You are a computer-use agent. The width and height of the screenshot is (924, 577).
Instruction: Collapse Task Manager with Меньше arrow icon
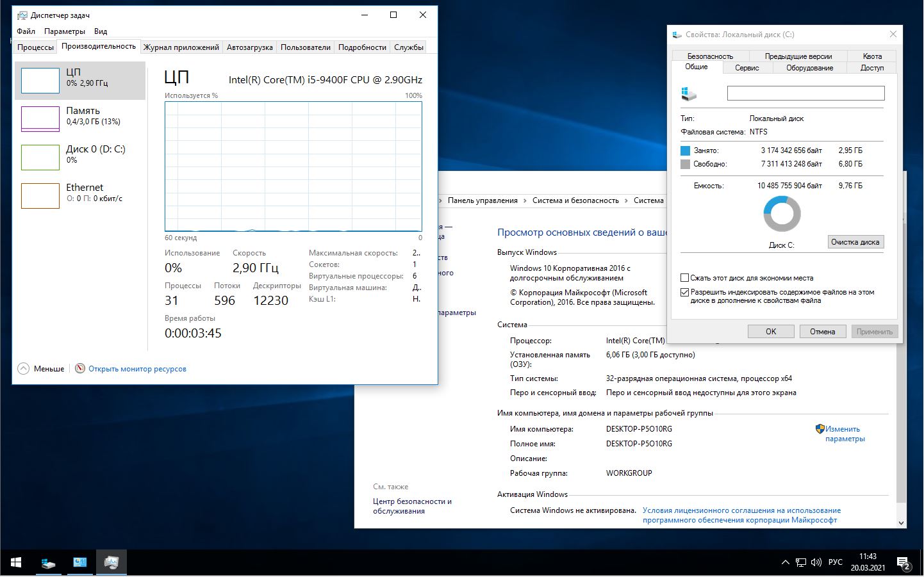pos(24,368)
